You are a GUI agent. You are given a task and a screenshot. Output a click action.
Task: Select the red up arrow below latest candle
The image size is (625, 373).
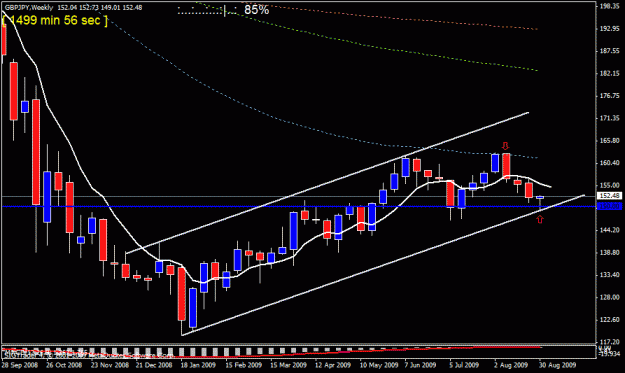(540, 219)
